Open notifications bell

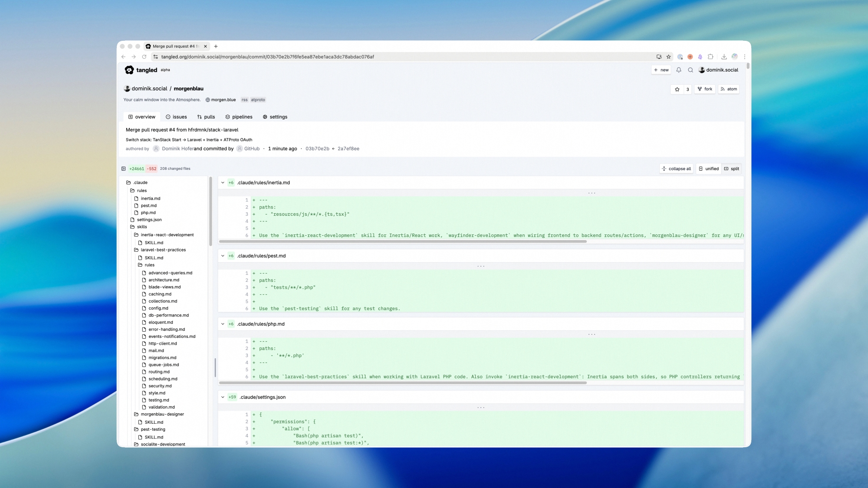click(679, 70)
